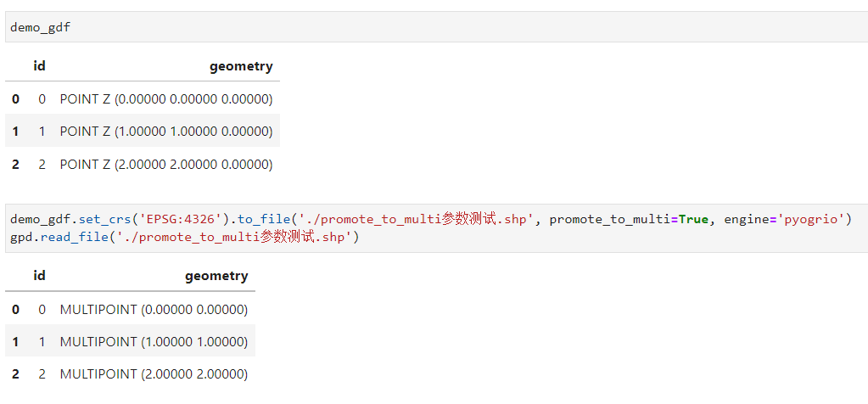The image size is (868, 404).
Task: Select the geometry header of the POINT Z table
Action: pos(241,66)
